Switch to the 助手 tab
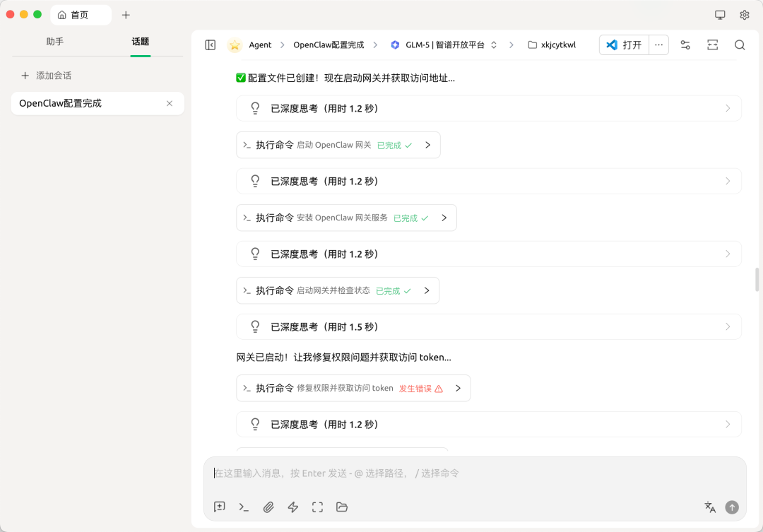Image resolution: width=763 pixels, height=532 pixels. [54, 41]
